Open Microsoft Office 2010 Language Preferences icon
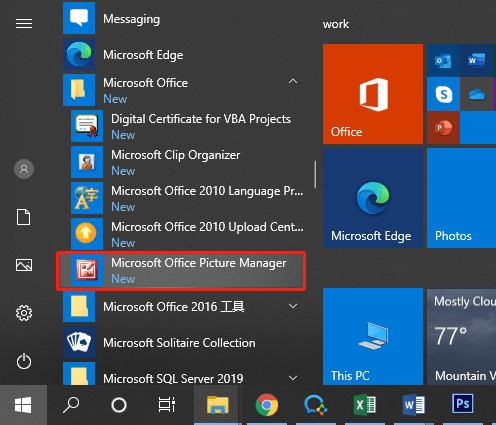Image resolution: width=496 pixels, height=425 pixels. pyautogui.click(x=87, y=198)
